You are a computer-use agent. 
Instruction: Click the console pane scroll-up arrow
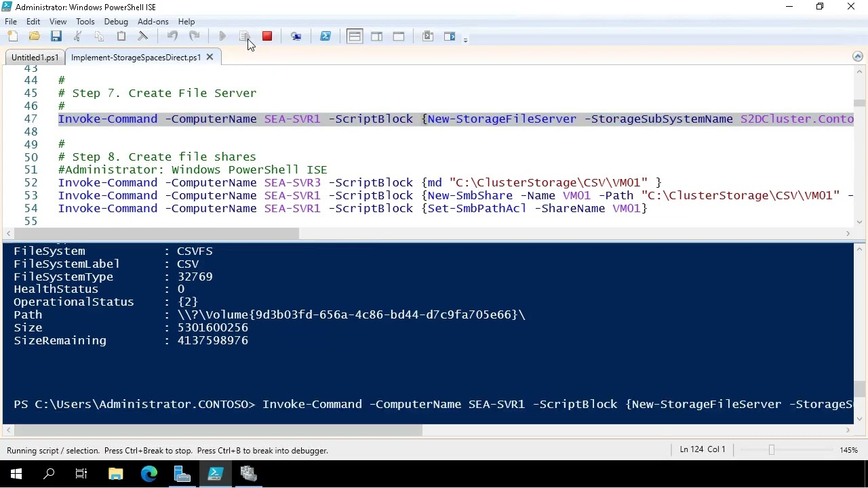coord(859,249)
